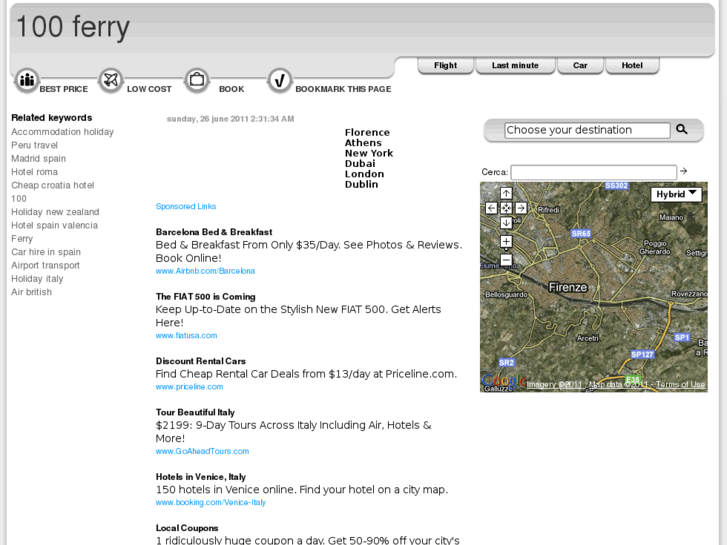Click the Low Cost airplane icon

click(110, 80)
